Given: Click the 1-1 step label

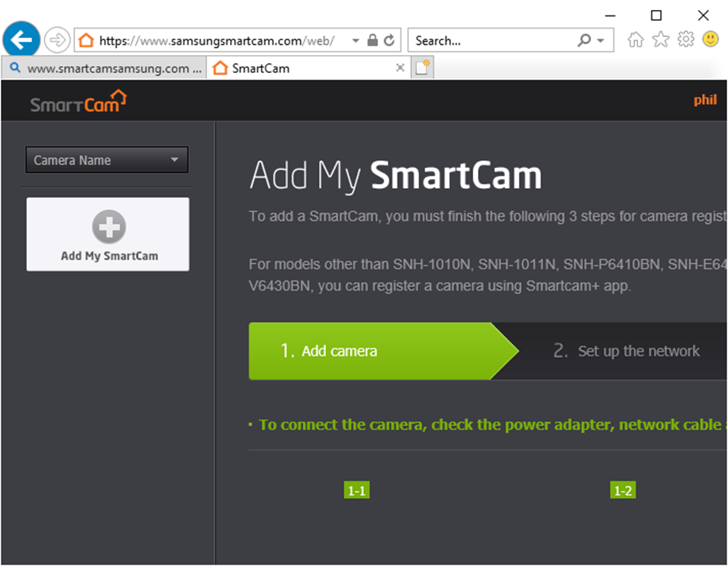Looking at the screenshot, I should pyautogui.click(x=356, y=490).
